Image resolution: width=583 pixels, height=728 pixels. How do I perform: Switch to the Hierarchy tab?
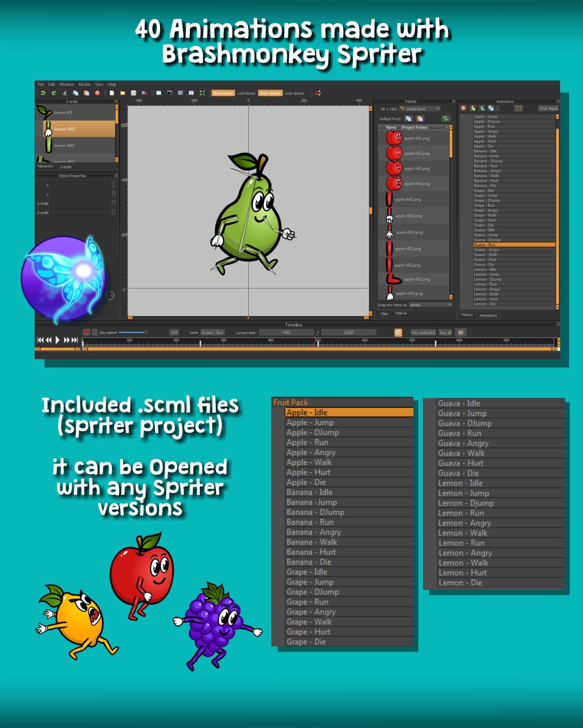pos(45,166)
